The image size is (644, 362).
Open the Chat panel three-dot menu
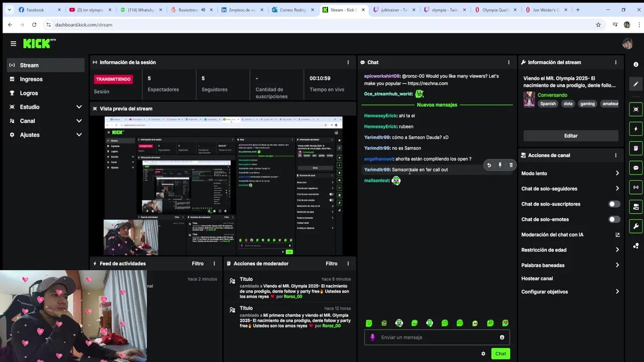pyautogui.click(x=508, y=62)
